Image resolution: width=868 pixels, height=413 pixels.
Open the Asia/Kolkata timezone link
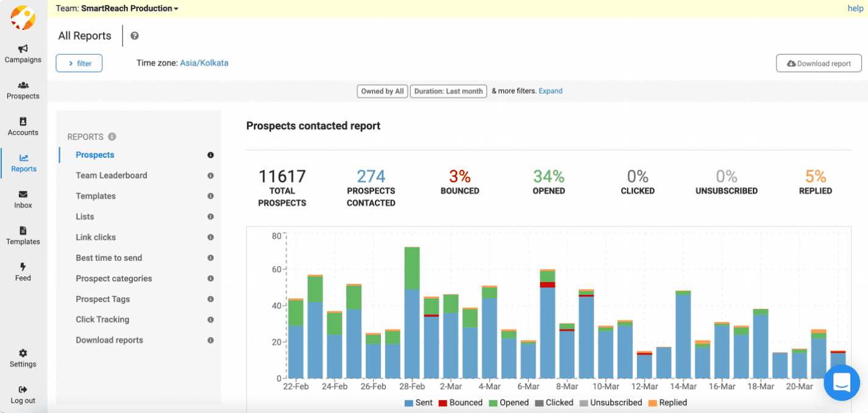coord(204,63)
